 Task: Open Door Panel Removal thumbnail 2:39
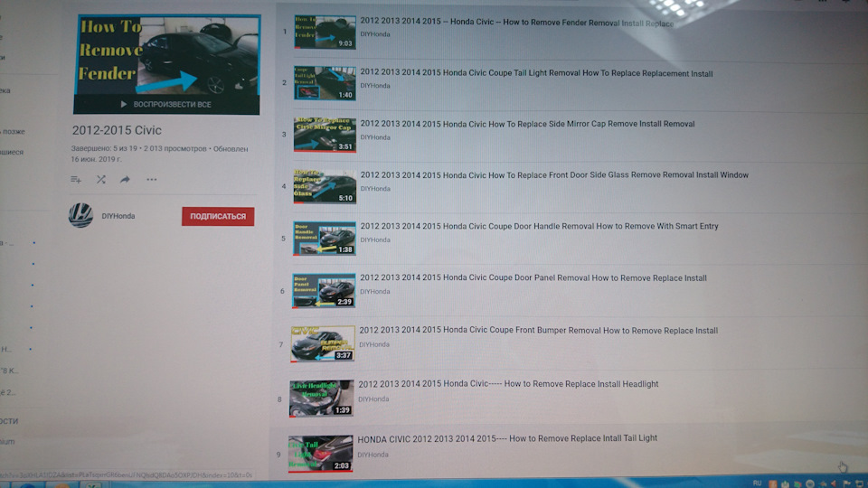[x=324, y=290]
